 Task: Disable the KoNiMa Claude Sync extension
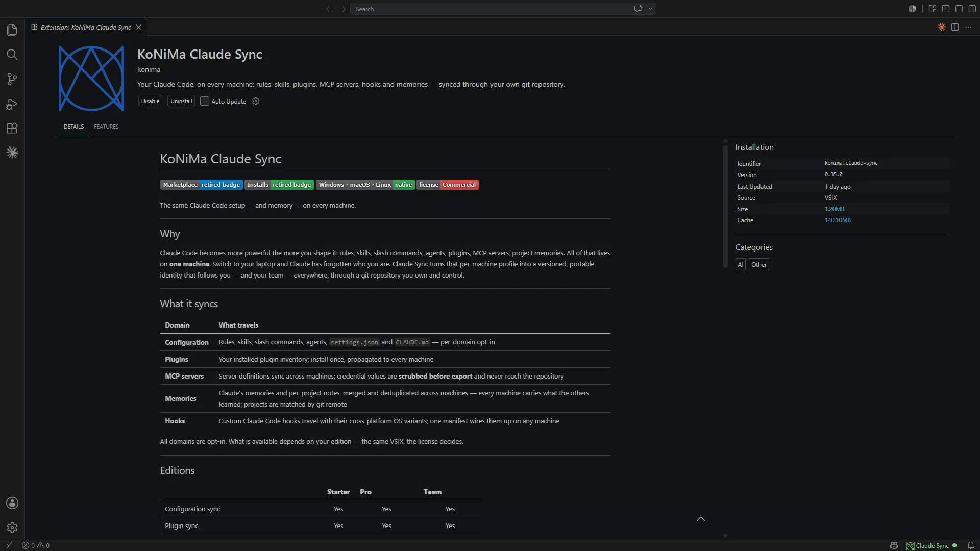coord(150,101)
